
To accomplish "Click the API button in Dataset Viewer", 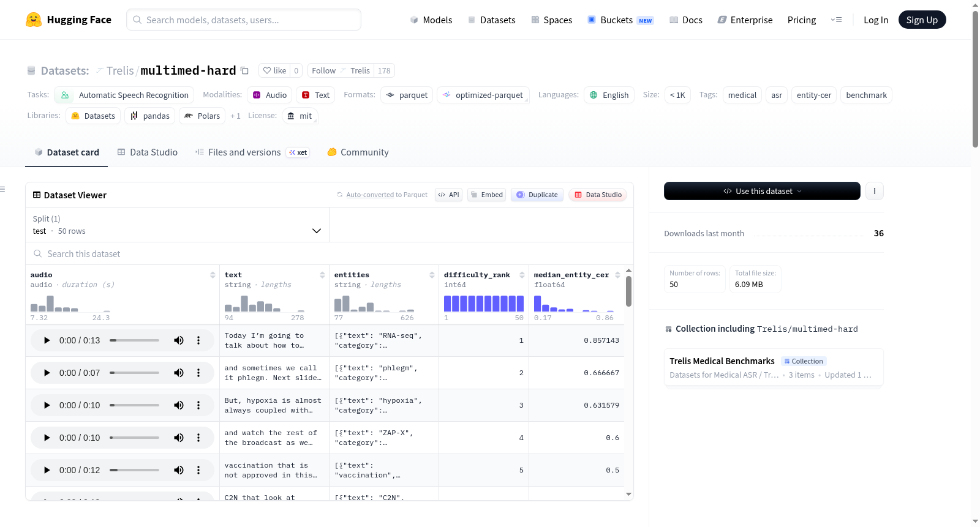I will [448, 195].
